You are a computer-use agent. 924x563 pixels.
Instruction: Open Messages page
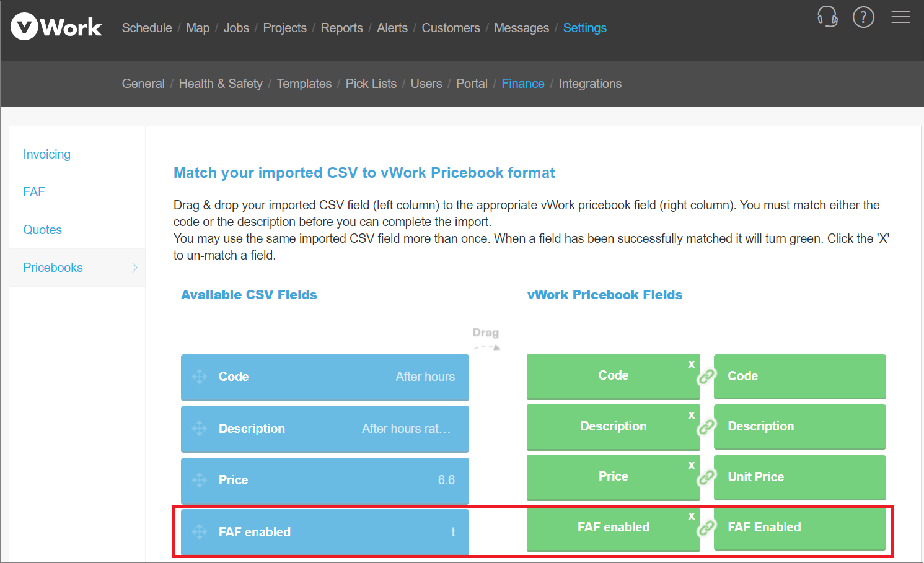pos(521,28)
